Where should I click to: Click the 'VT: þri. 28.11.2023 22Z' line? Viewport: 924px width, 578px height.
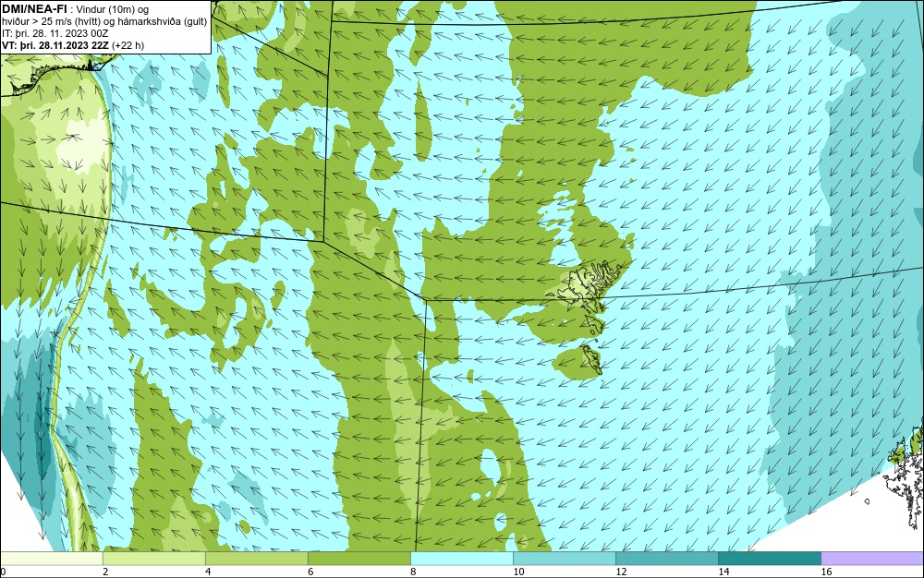click(x=55, y=44)
